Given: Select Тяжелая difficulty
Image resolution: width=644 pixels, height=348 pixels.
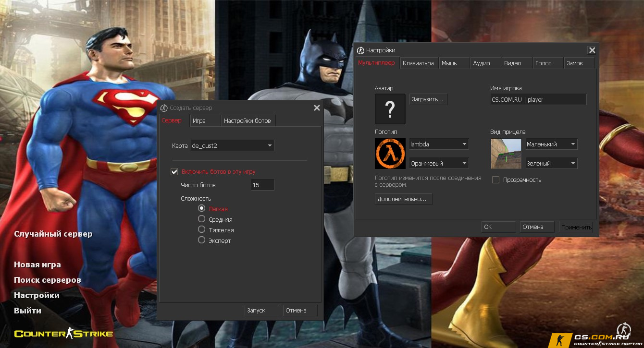Looking at the screenshot, I should [x=202, y=230].
